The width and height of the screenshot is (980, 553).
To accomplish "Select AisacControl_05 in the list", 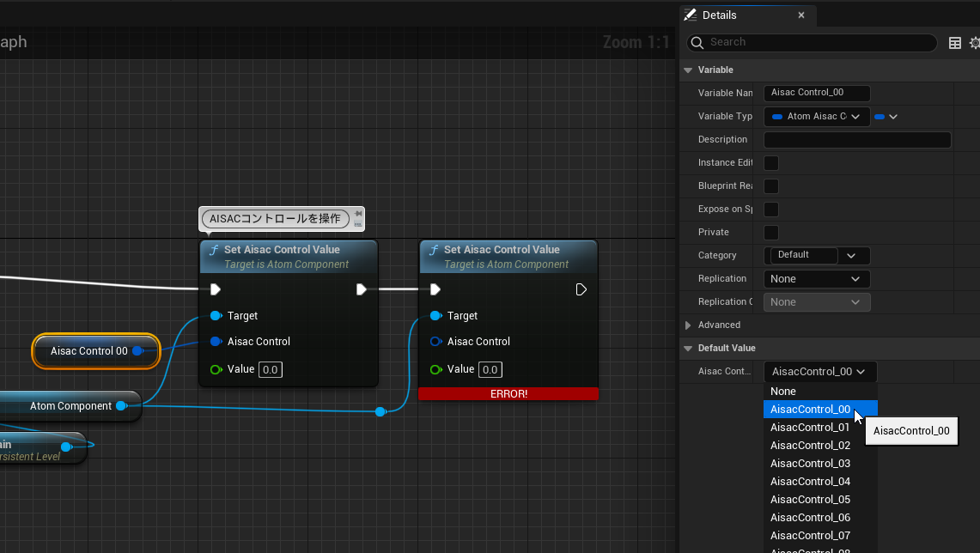I will (820, 499).
